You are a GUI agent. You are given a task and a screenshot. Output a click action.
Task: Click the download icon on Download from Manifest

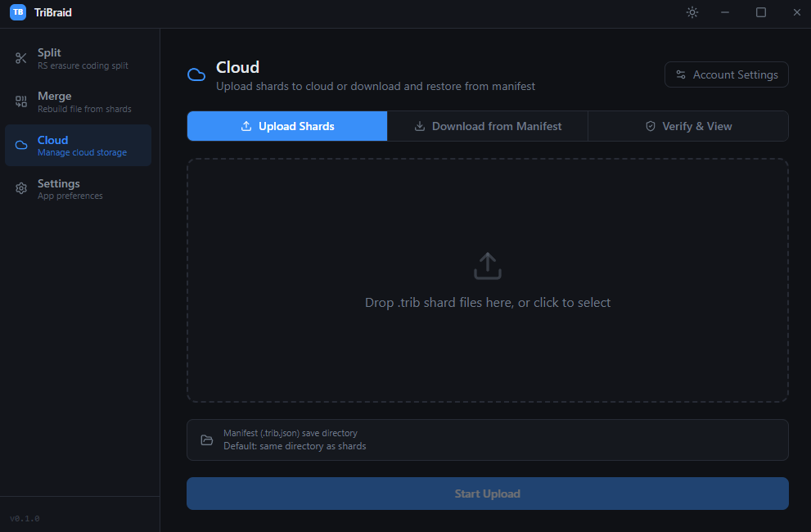point(418,126)
